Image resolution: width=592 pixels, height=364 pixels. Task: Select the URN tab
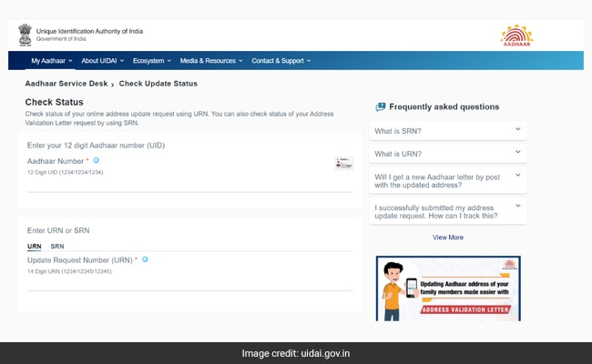point(35,247)
